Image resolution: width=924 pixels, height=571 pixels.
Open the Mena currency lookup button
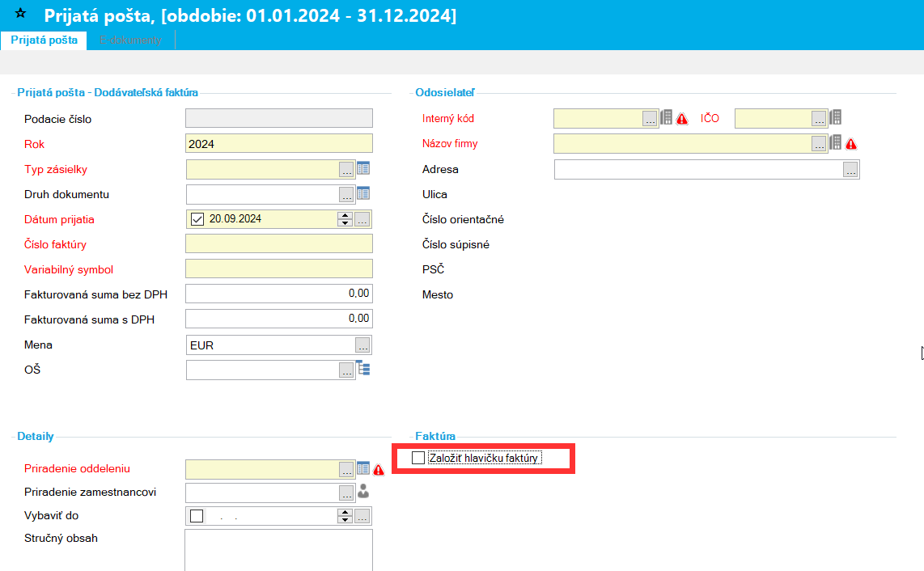[x=362, y=345]
